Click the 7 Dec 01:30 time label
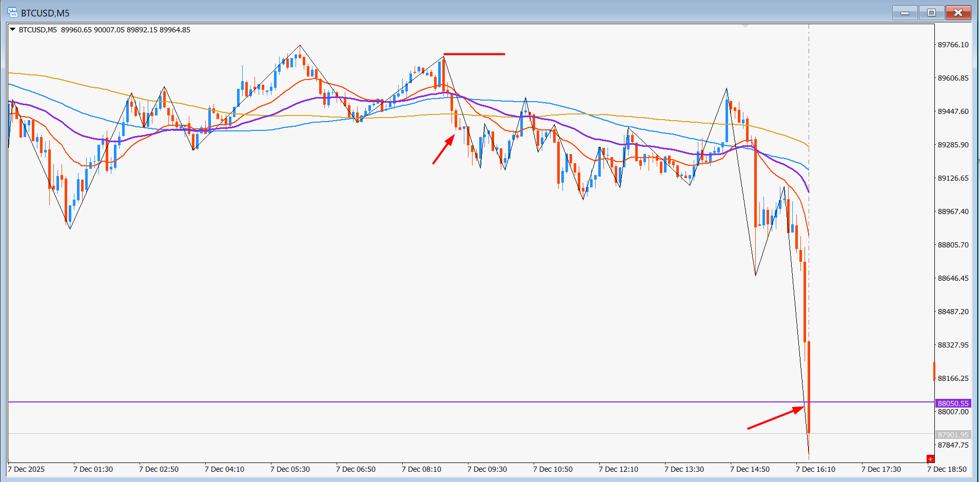Viewport: 980px width, 482px height. 93,469
